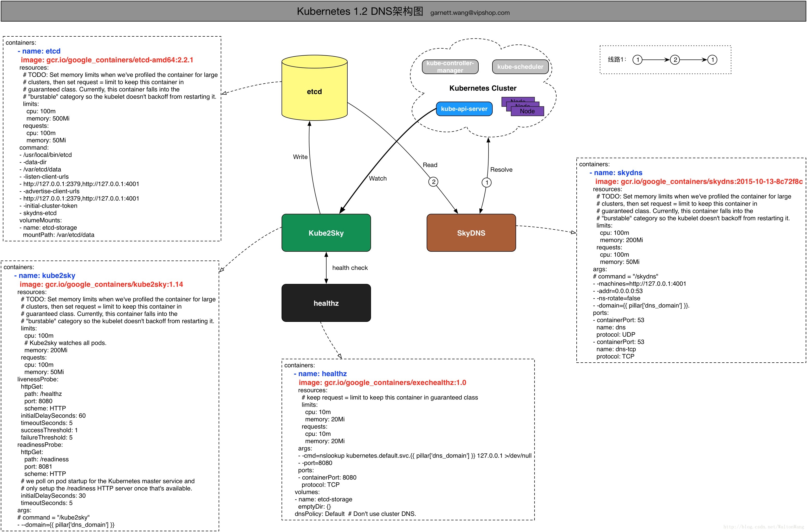This screenshot has width=807, height=532.
Task: Click the health check label
Action: tap(350, 268)
